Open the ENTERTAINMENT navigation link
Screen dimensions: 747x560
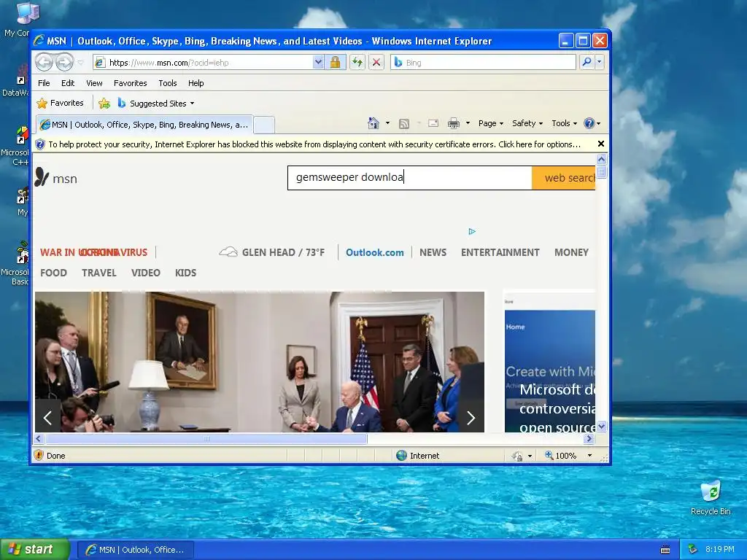tap(500, 252)
